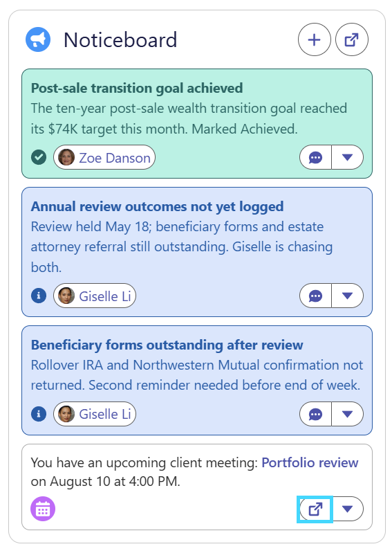Add a new notice with plus button
This screenshot has width=392, height=551.
[x=314, y=39]
